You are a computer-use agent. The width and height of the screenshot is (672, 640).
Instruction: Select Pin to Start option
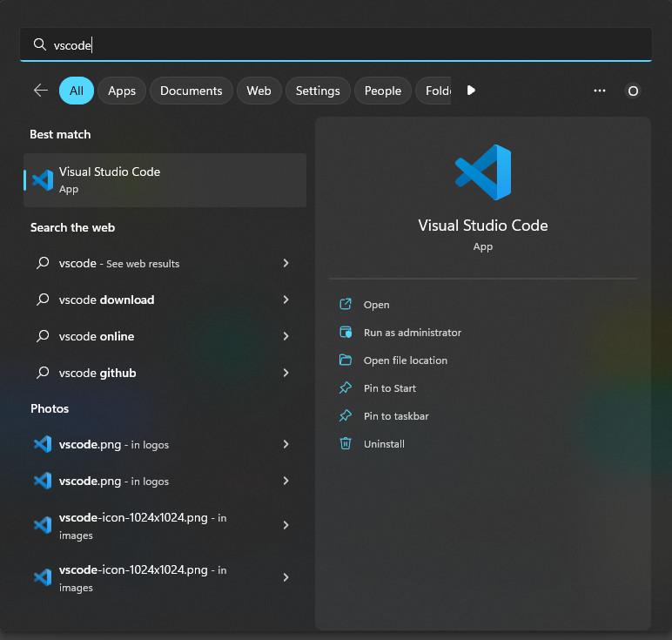(389, 388)
